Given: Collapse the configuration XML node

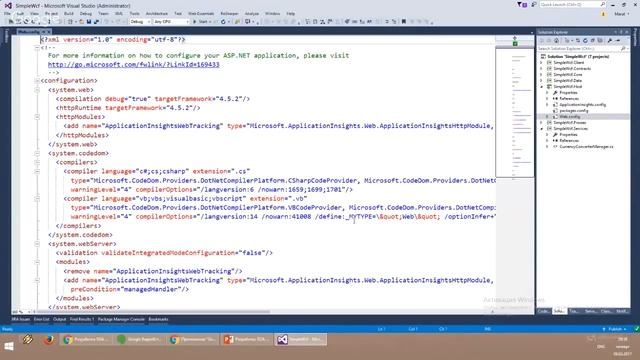Looking at the screenshot, I should point(37,81).
